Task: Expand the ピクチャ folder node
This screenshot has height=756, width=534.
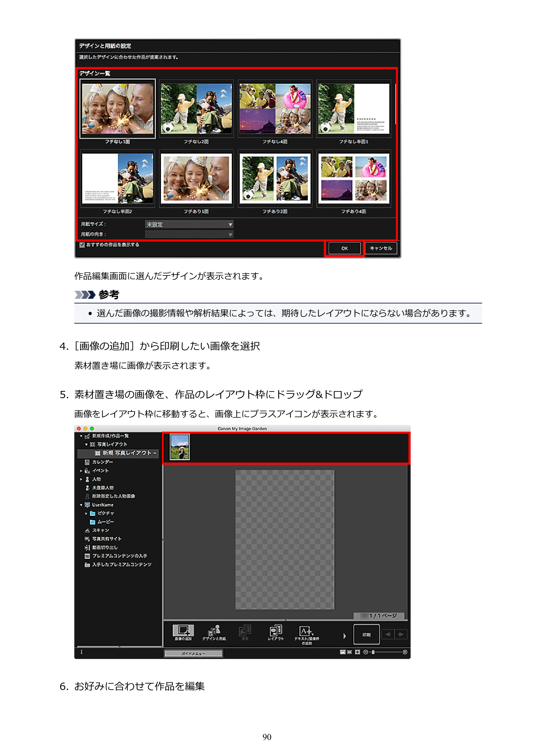Action: pyautogui.click(x=86, y=513)
